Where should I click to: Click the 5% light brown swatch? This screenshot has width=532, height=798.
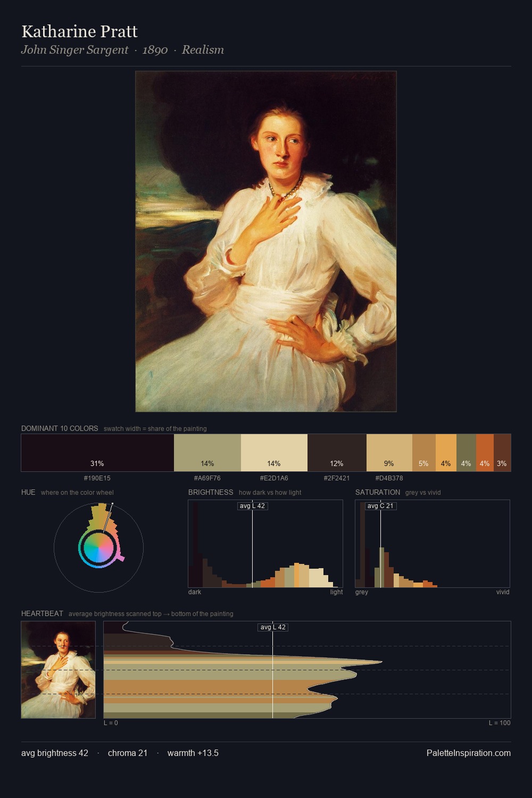(x=424, y=453)
